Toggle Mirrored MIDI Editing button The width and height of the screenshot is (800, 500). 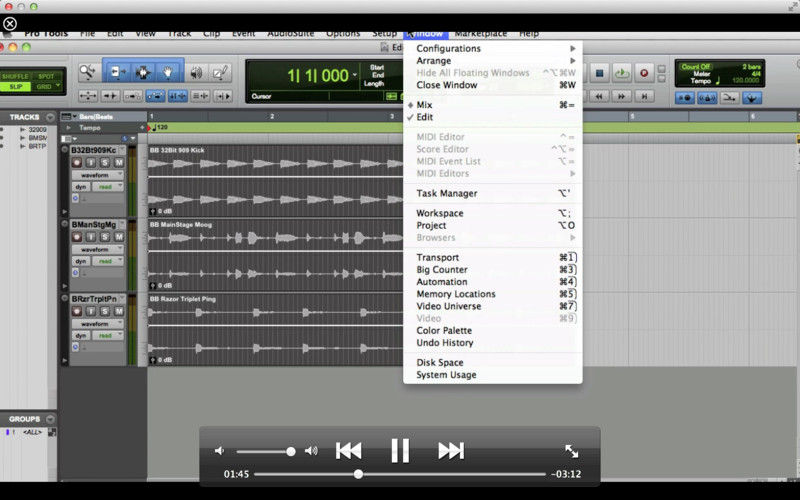click(133, 95)
